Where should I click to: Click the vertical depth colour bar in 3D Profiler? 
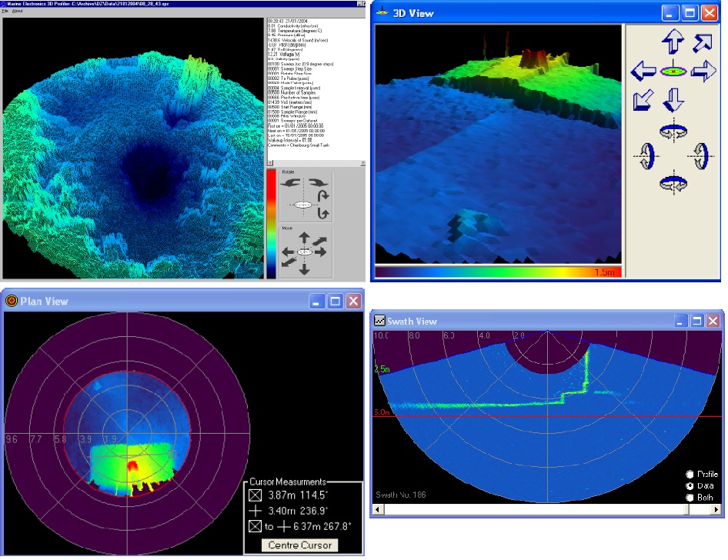click(271, 224)
